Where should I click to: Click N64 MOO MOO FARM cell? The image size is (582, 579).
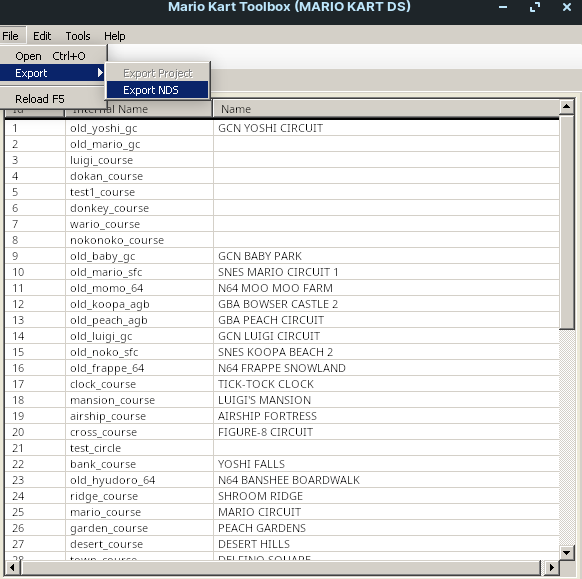[386, 288]
